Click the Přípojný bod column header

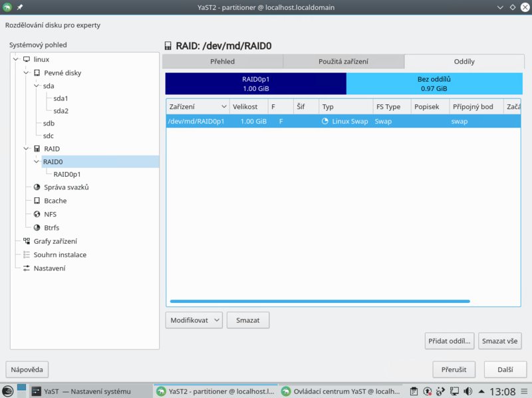[476, 107]
